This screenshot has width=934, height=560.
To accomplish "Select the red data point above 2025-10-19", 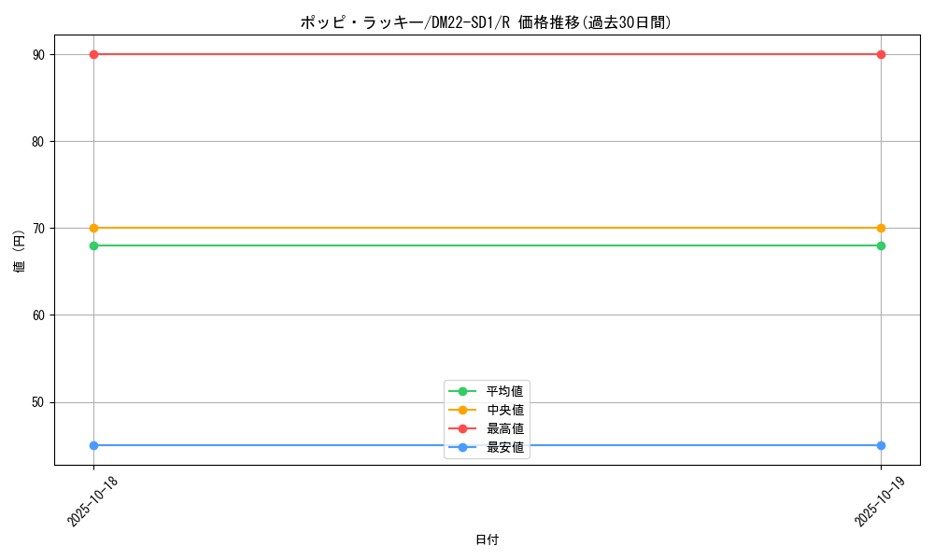I will point(881,54).
